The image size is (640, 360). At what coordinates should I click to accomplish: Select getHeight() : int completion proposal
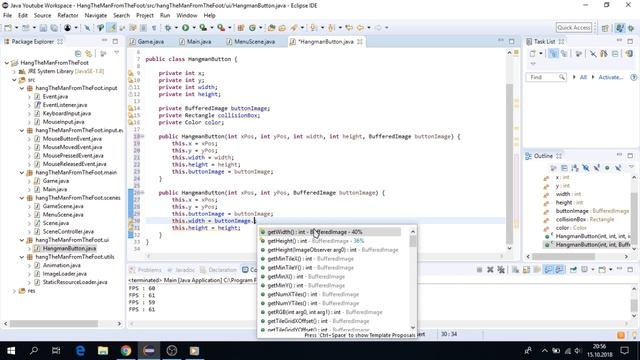[330, 241]
